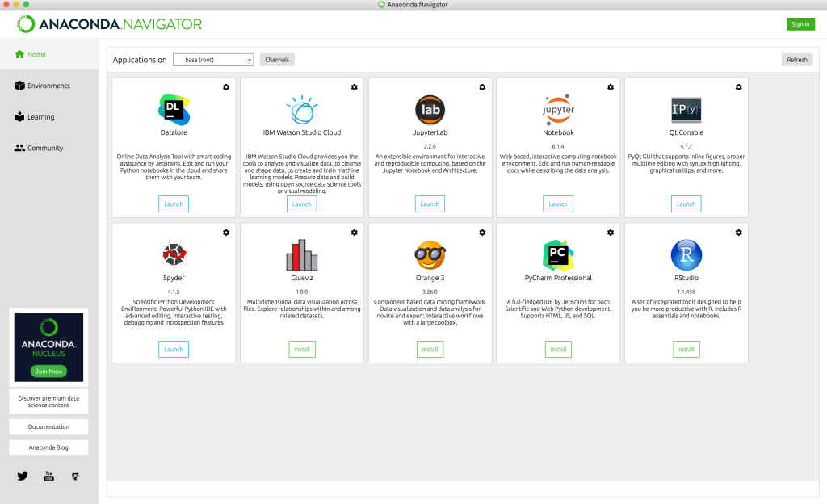Screen dimensions: 827x504
Task: Install PyCharm Professional
Action: tap(558, 350)
